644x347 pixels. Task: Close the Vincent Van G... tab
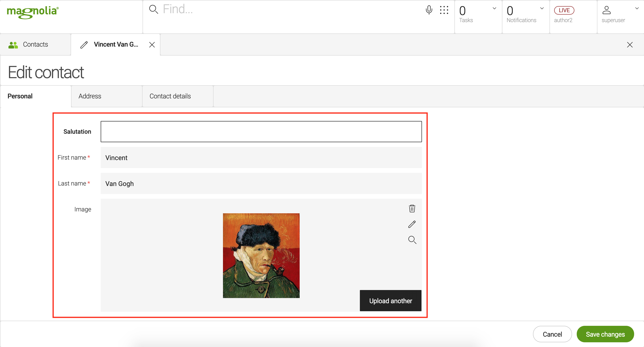[152, 44]
